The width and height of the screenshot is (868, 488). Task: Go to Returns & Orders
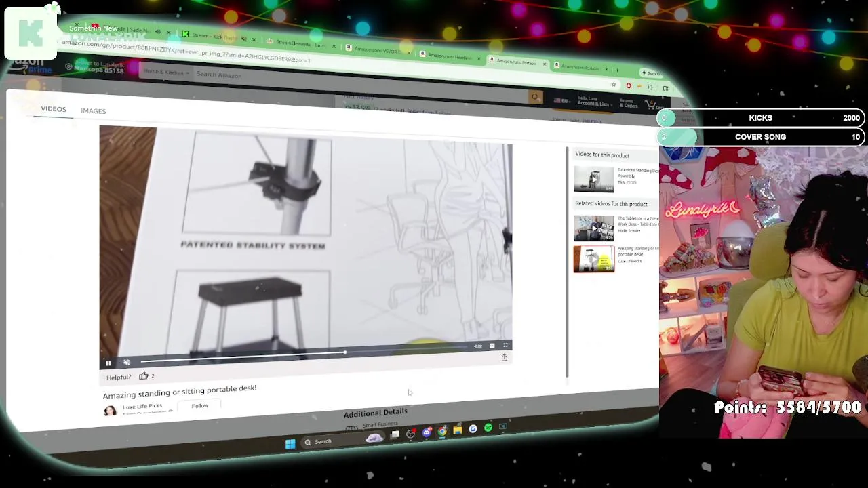click(629, 104)
